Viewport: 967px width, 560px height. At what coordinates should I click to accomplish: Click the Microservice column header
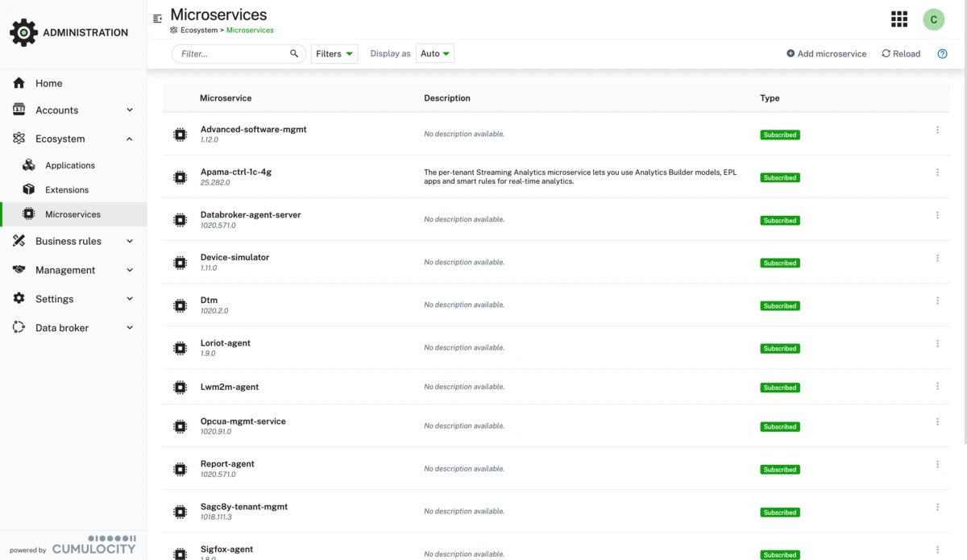click(x=226, y=98)
